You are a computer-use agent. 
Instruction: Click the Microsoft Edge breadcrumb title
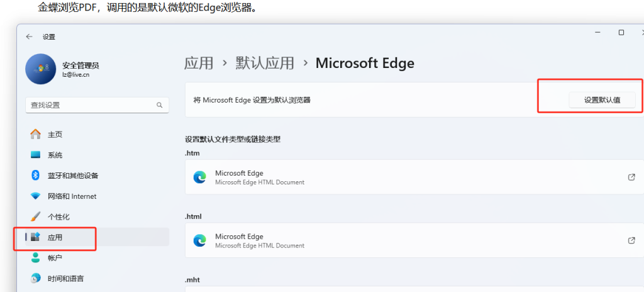point(365,64)
